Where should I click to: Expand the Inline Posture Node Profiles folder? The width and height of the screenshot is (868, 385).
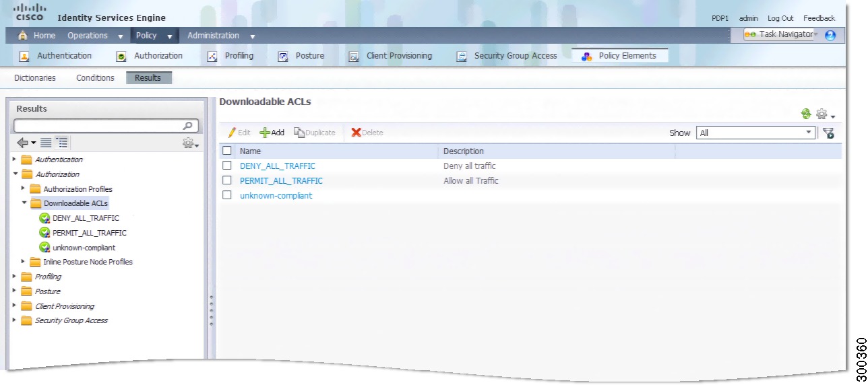click(22, 262)
